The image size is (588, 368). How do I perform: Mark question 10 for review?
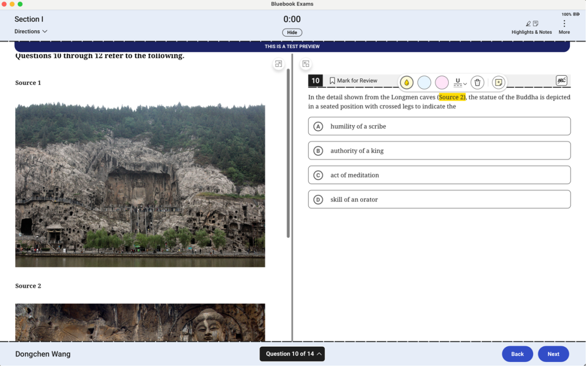click(x=353, y=81)
